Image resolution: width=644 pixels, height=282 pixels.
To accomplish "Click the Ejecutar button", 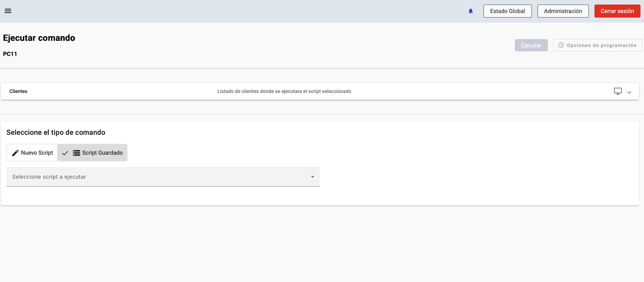I will click(531, 45).
